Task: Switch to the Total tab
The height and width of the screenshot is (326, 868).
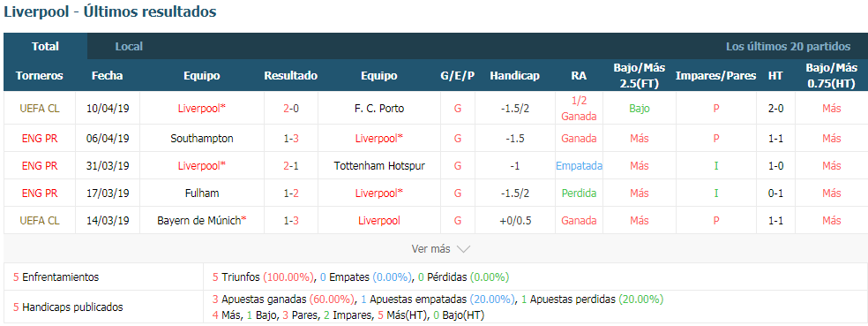Action: click(x=45, y=47)
